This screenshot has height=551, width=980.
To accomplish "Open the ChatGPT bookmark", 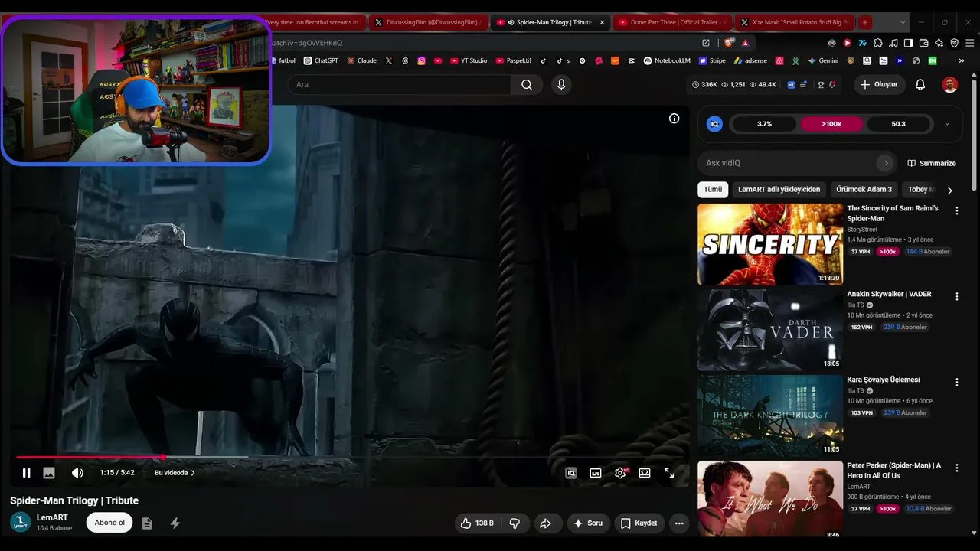I will point(321,60).
